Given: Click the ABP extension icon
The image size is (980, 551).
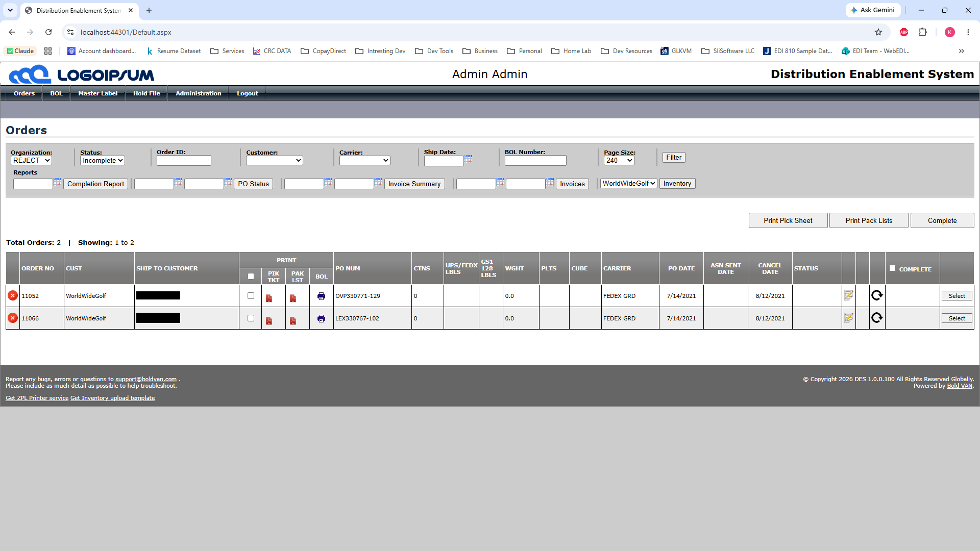Looking at the screenshot, I should coord(904,32).
